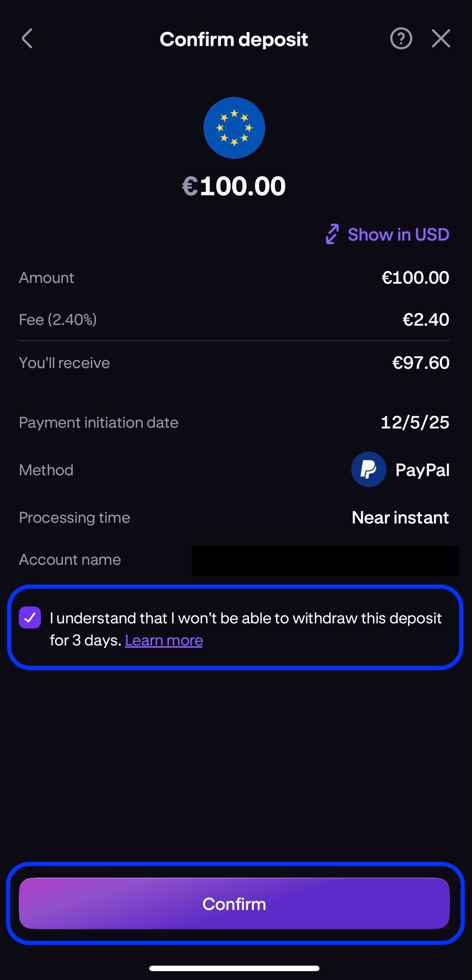Viewport: 472px width, 980px height.
Task: Open the Learn more link
Action: click(x=164, y=640)
